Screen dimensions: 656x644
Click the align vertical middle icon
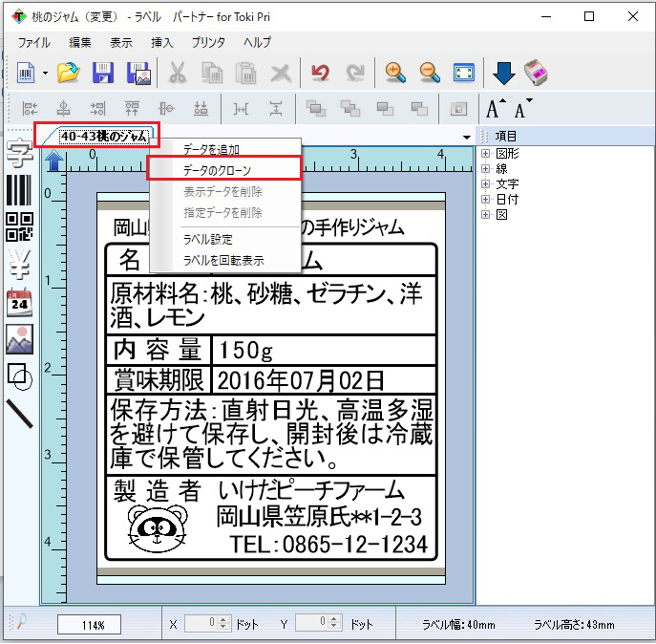[166, 109]
